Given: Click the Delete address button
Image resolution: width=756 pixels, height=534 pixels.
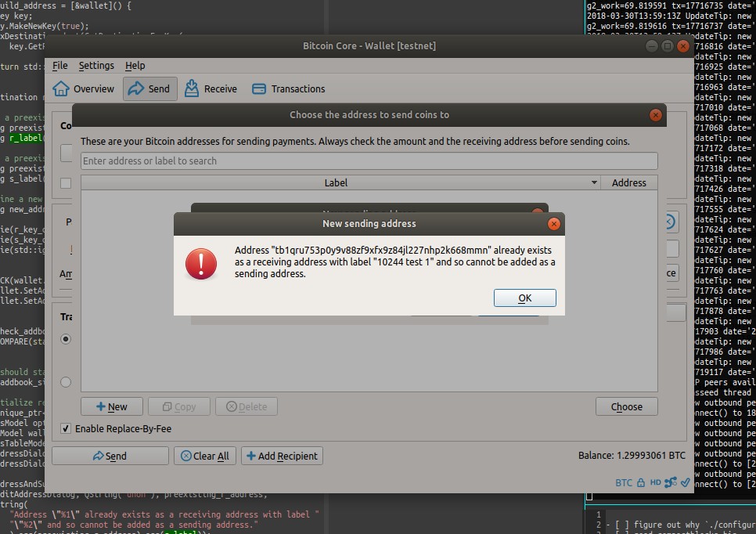Looking at the screenshot, I should click(x=247, y=406).
